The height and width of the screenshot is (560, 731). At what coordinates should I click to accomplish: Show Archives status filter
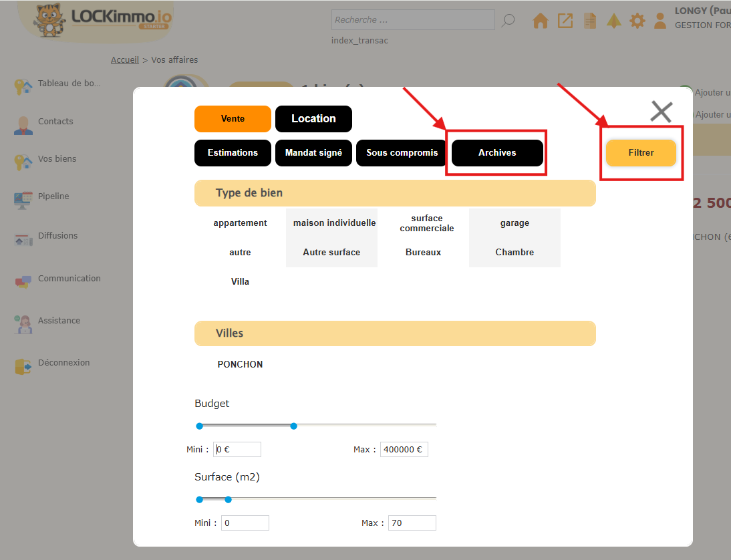tap(497, 153)
